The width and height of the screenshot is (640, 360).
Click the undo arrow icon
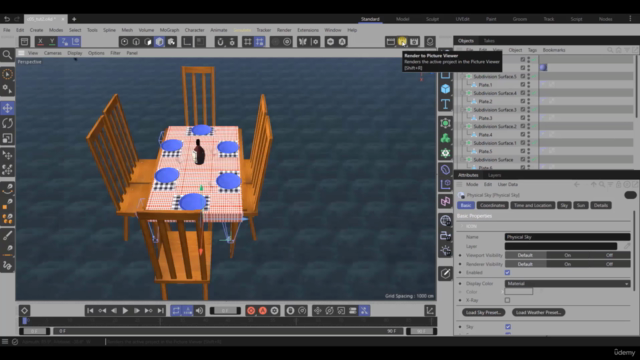pyautogui.click(x=7, y=19)
